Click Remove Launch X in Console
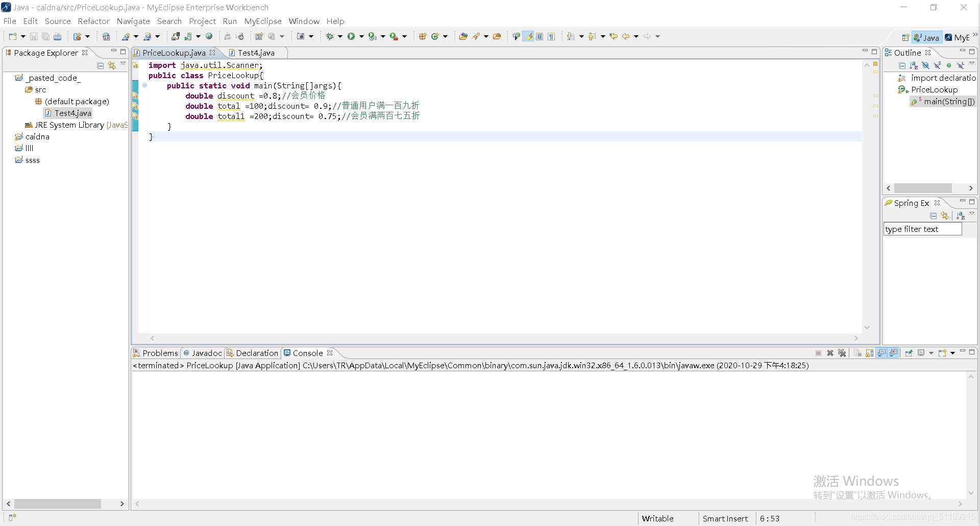This screenshot has width=980, height=526. tap(830, 353)
